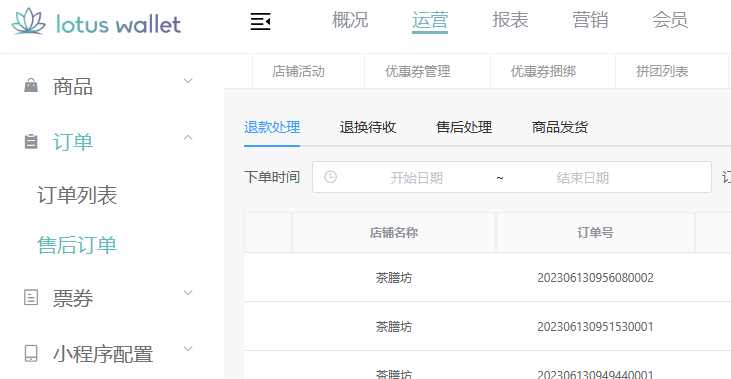Click the ticket icon beside 票券
Screen dimensions: 731x379
(x=31, y=297)
